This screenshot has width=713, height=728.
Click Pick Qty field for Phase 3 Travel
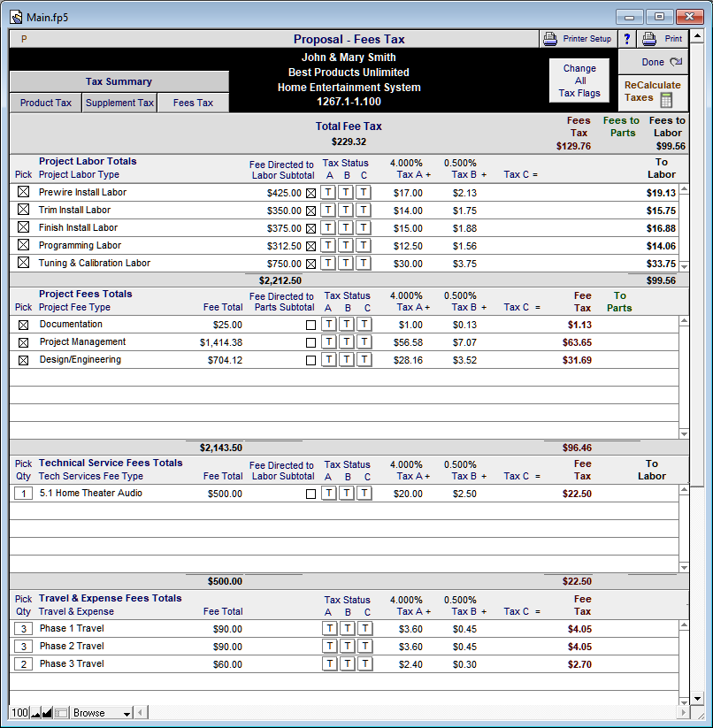click(23, 664)
